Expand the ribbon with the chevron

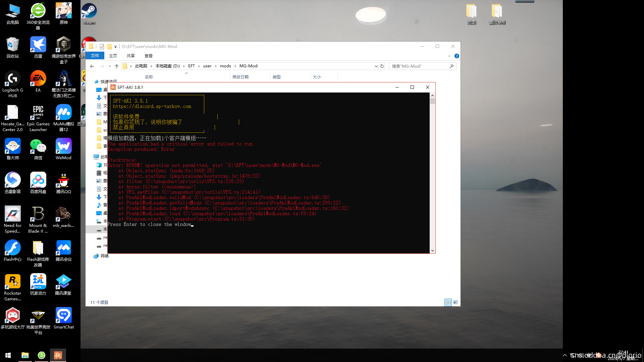click(x=449, y=56)
